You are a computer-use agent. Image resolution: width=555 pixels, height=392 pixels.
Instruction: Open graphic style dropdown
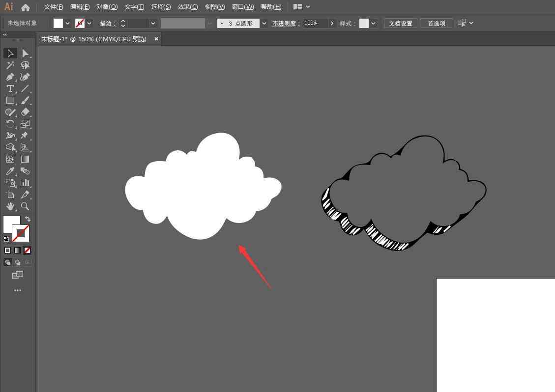point(374,24)
